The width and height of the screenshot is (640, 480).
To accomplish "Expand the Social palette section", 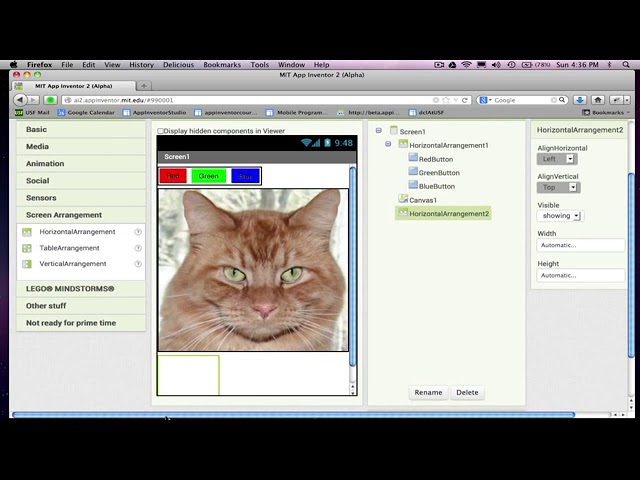I will (81, 181).
